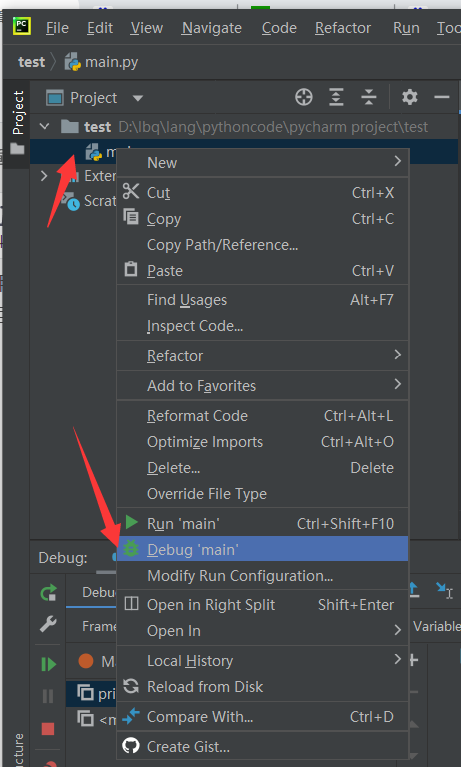
Task: Click the Step Out arrow icon
Action: pyautogui.click(x=414, y=589)
